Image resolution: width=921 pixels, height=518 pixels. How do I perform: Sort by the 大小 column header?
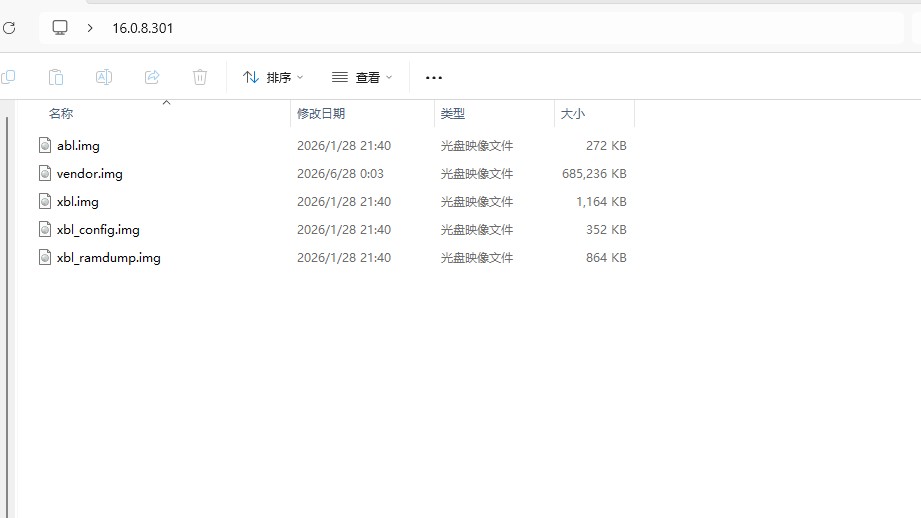573,113
